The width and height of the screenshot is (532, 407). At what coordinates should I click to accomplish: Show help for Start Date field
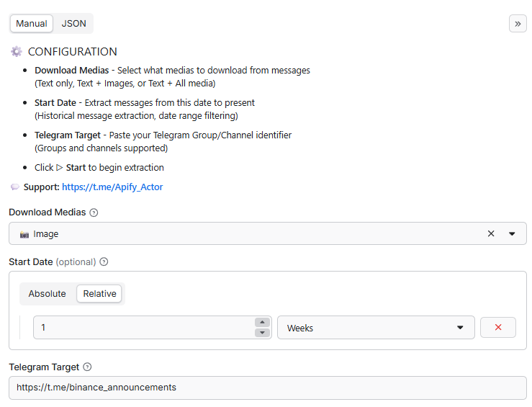tap(104, 262)
